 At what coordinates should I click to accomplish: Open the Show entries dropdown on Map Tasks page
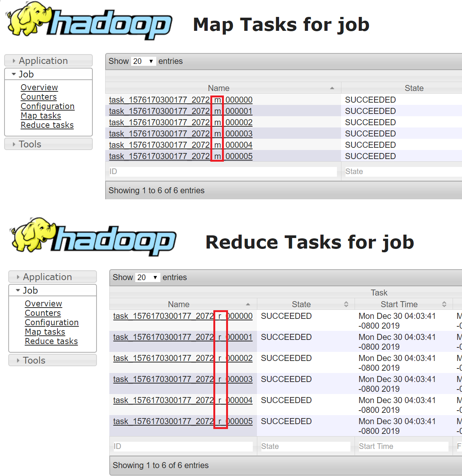point(143,61)
